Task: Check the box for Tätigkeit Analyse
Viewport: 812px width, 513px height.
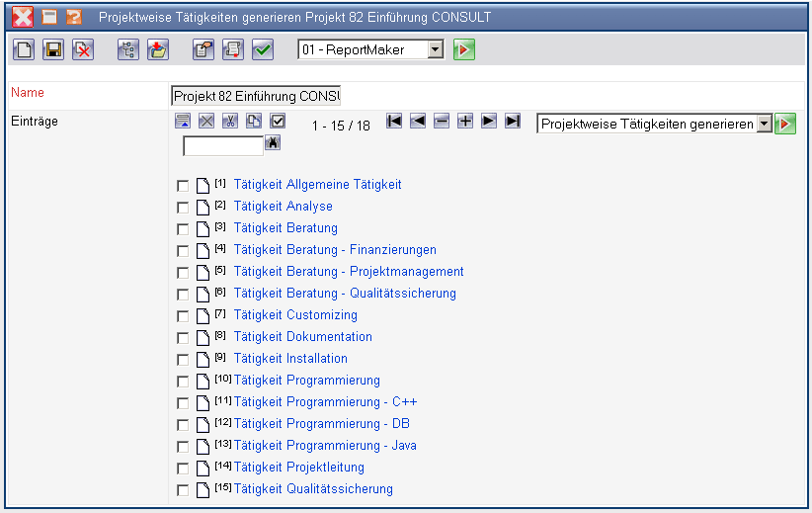Action: (x=183, y=208)
